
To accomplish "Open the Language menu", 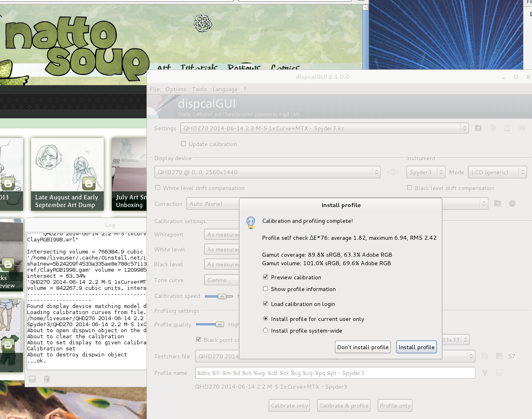I will [x=225, y=89].
